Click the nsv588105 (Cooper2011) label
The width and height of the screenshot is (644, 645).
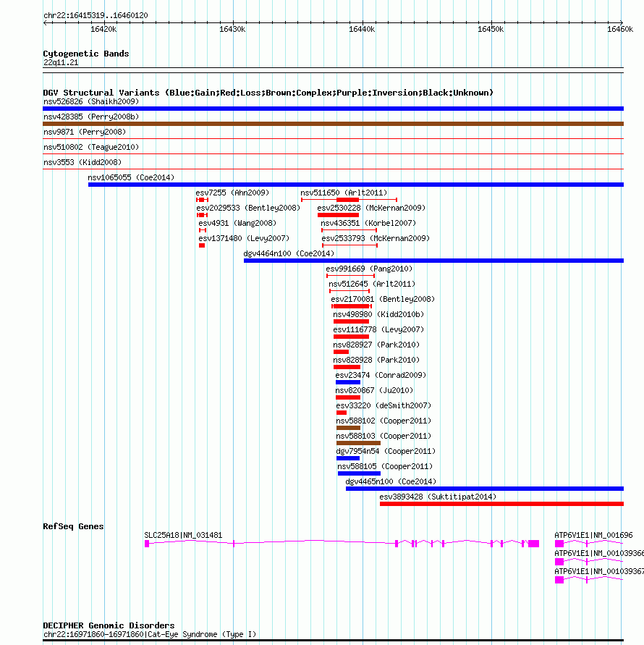385,467
